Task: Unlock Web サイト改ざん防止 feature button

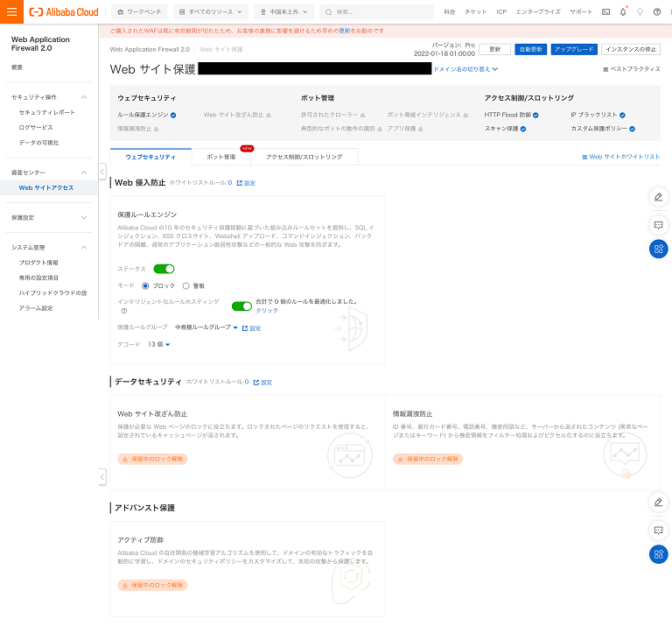Action: pyautogui.click(x=152, y=459)
